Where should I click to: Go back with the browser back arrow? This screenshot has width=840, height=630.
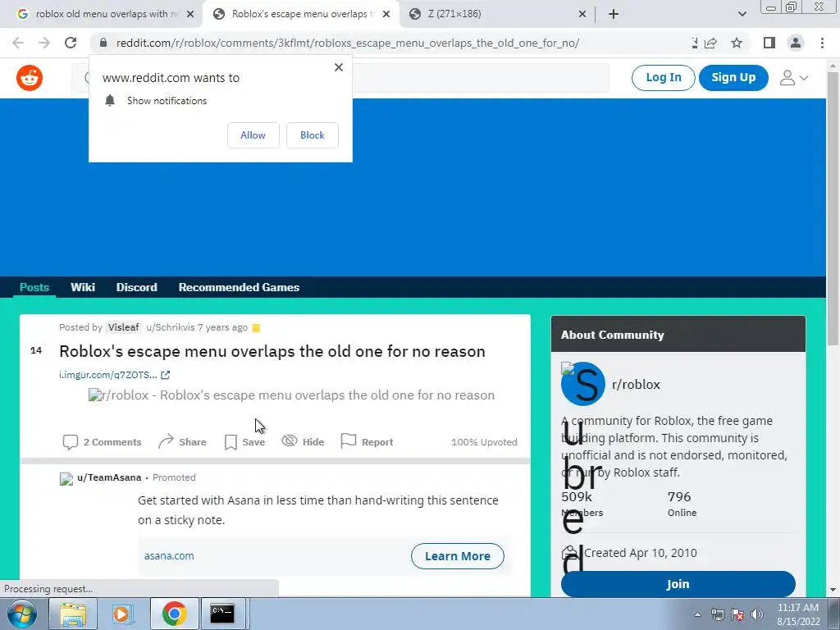(18, 43)
